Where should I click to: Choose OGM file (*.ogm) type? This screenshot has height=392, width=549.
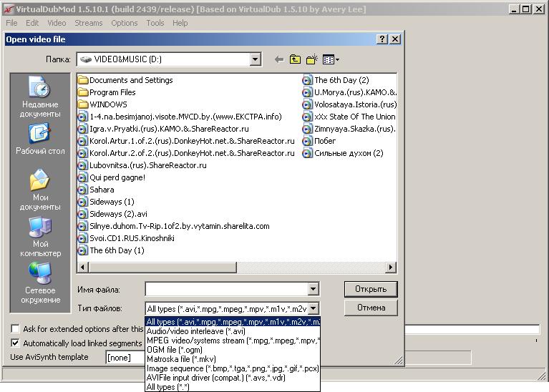click(x=233, y=350)
